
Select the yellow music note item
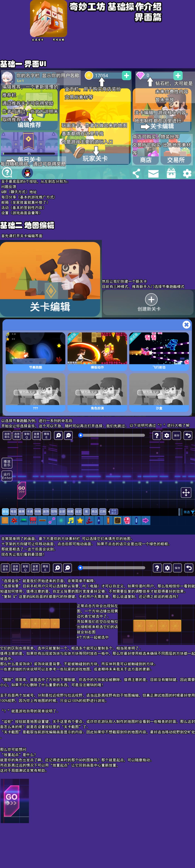70,520
